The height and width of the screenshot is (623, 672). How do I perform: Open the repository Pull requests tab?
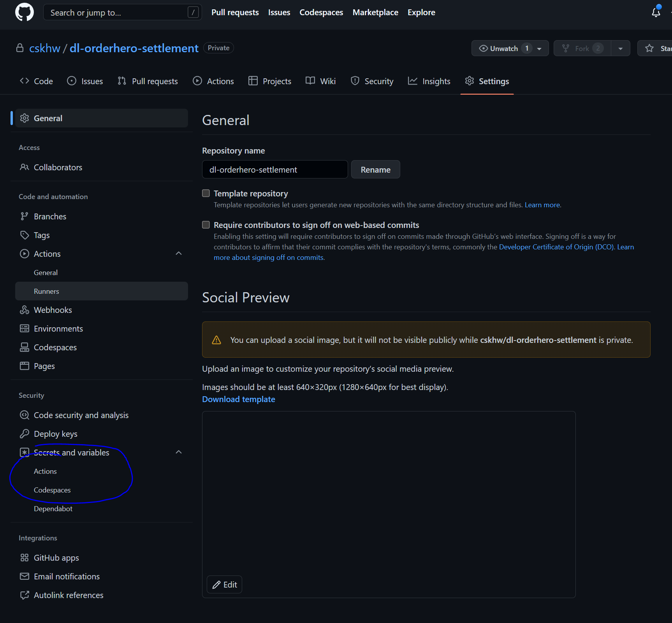point(148,81)
